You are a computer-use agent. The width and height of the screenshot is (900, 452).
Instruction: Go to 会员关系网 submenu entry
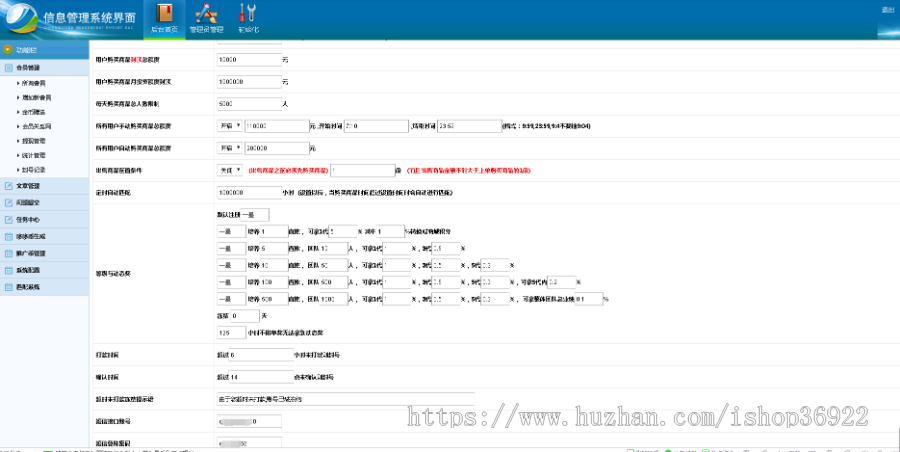(37, 126)
